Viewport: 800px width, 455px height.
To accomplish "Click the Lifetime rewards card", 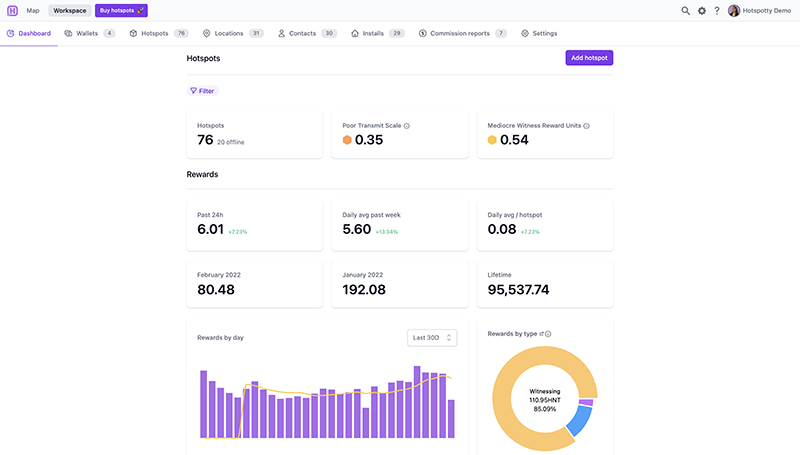I will [544, 285].
